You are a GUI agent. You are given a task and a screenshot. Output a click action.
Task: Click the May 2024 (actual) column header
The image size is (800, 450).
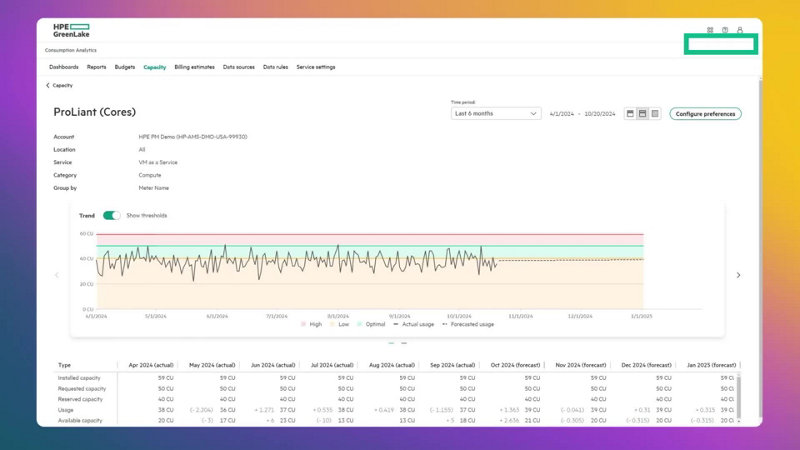[212, 365]
